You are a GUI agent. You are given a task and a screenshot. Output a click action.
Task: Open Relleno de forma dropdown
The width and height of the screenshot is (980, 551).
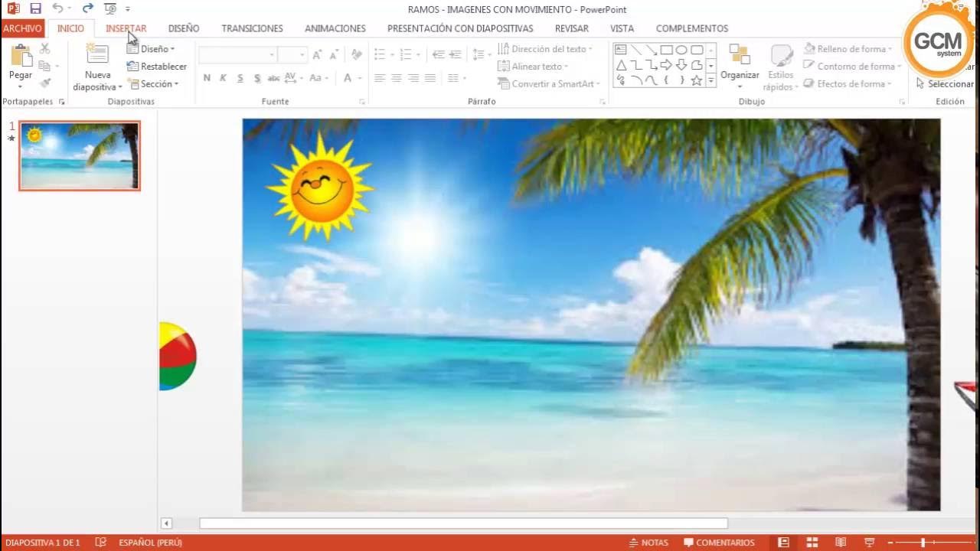pyautogui.click(x=848, y=49)
